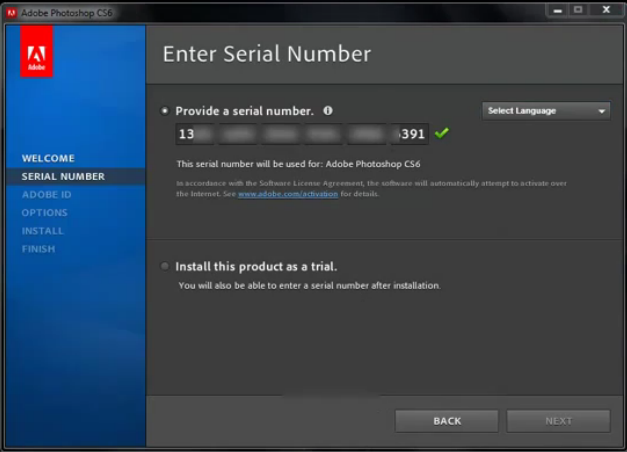Open the Select Language dropdown

(546, 111)
